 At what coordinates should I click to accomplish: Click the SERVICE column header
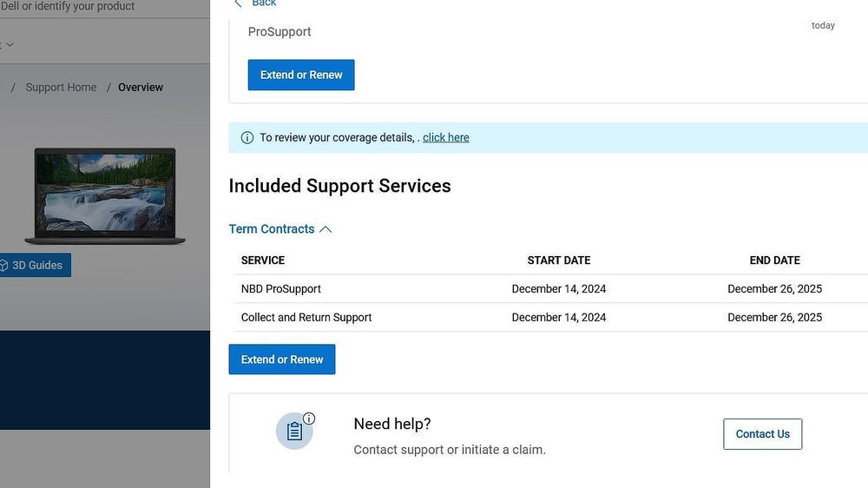pyautogui.click(x=263, y=260)
